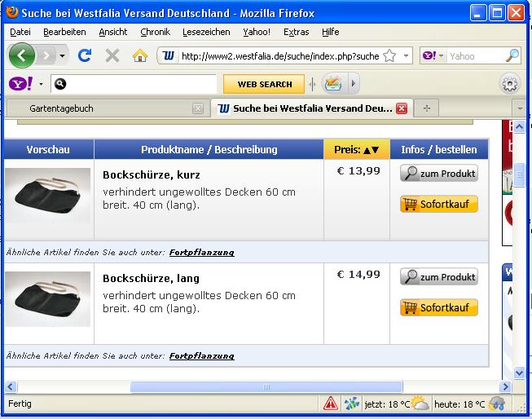Viewport: 532px width, 419px height.
Task: Click the heute: 18 °C forecast status
Action: 469,404
